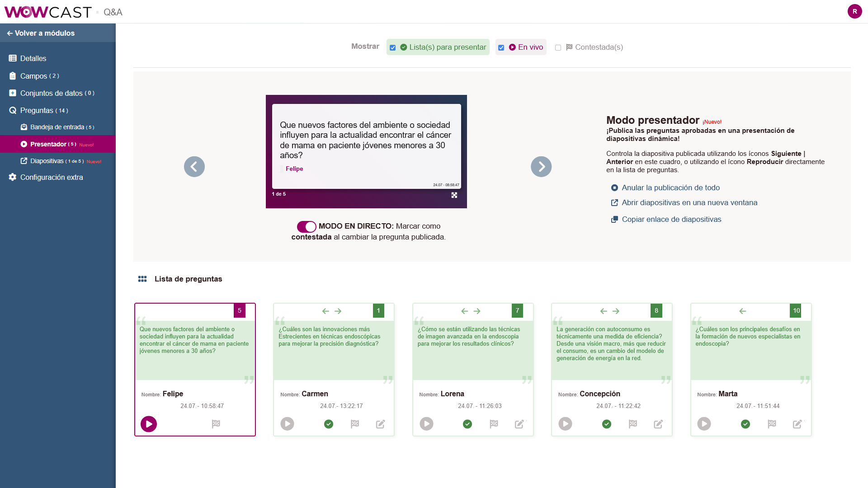868x488 pixels.
Task: Play Carmen's question card
Action: pos(287,424)
